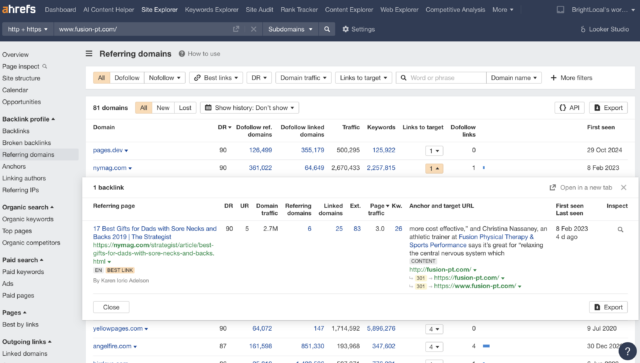Open the Nofollow filter dropdown

(165, 78)
